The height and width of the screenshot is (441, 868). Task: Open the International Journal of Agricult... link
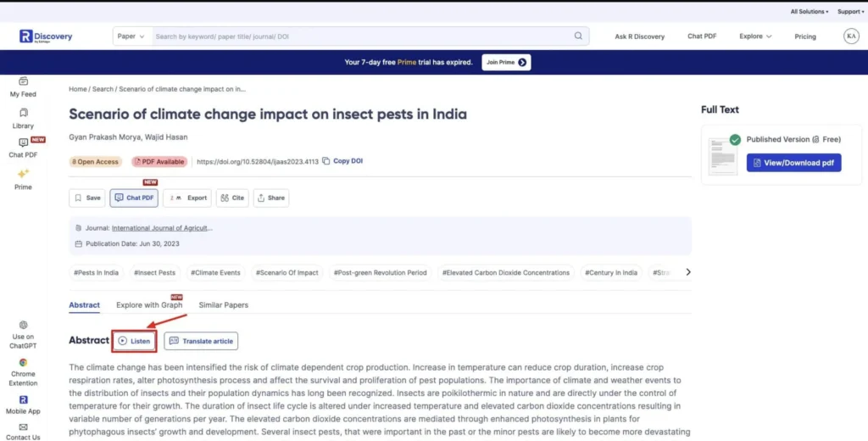tap(162, 228)
